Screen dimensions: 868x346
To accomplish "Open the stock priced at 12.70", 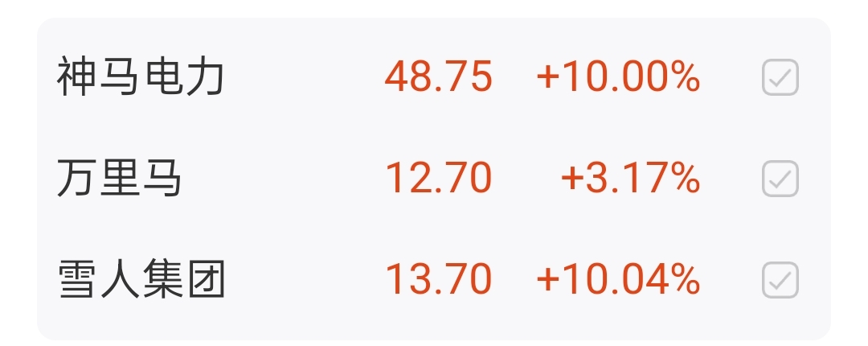I will (x=120, y=179).
